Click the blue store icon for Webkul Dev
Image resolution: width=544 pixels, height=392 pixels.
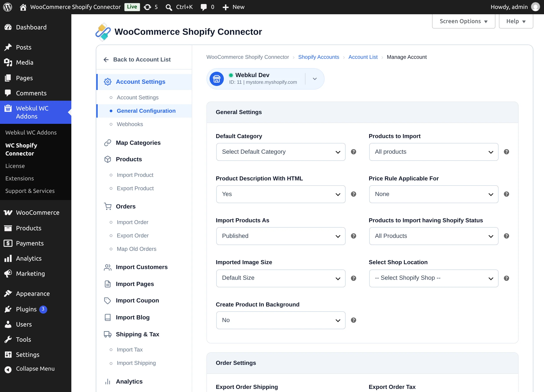[x=216, y=79]
